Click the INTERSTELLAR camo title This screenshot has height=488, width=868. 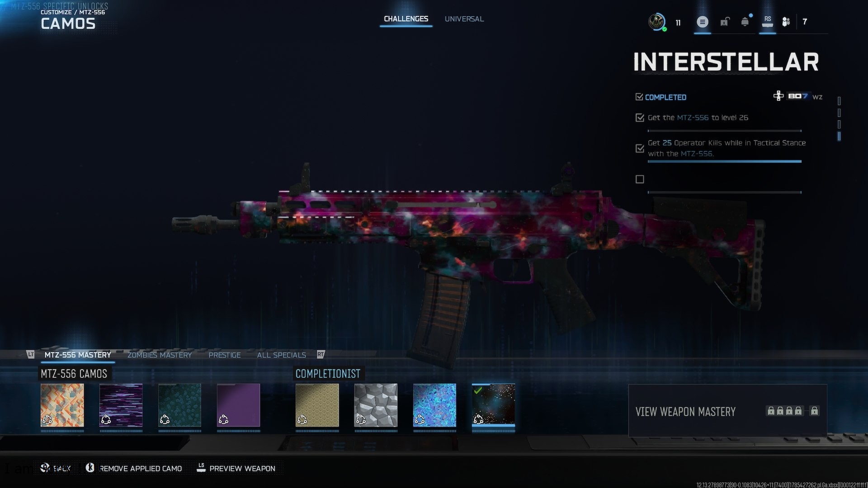tap(726, 62)
